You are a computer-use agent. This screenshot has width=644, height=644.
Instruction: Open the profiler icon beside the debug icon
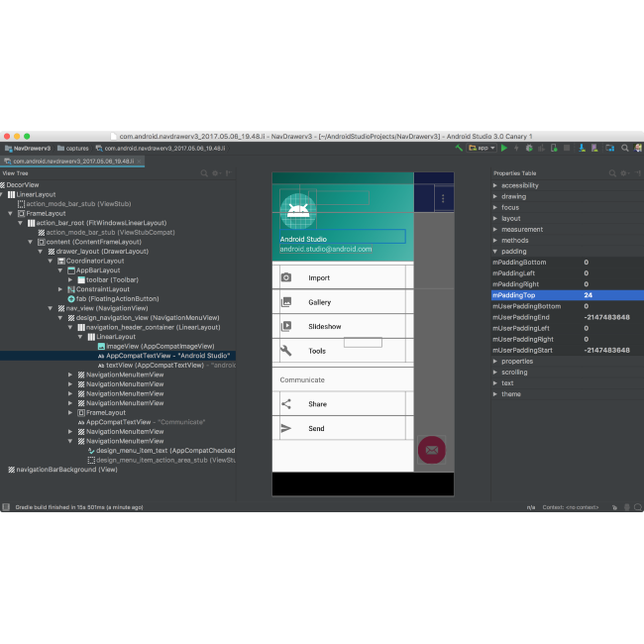[541, 149]
